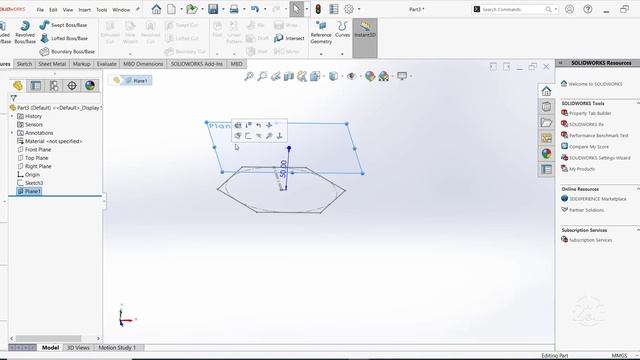Toggle Hide/Show Items eye icon

coord(351,76)
